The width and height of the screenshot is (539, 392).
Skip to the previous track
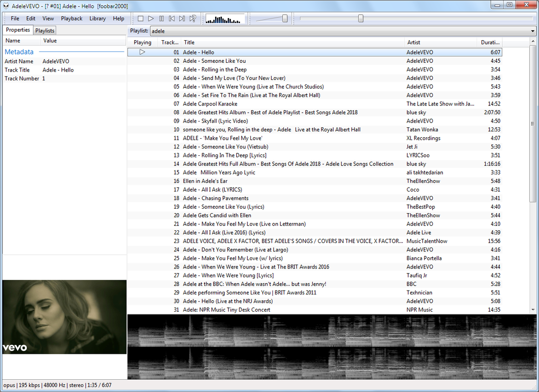pos(172,19)
